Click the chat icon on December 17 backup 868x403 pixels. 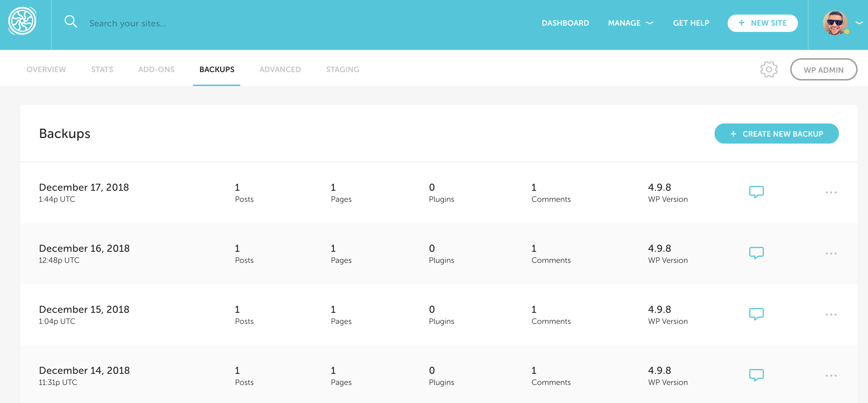(755, 192)
